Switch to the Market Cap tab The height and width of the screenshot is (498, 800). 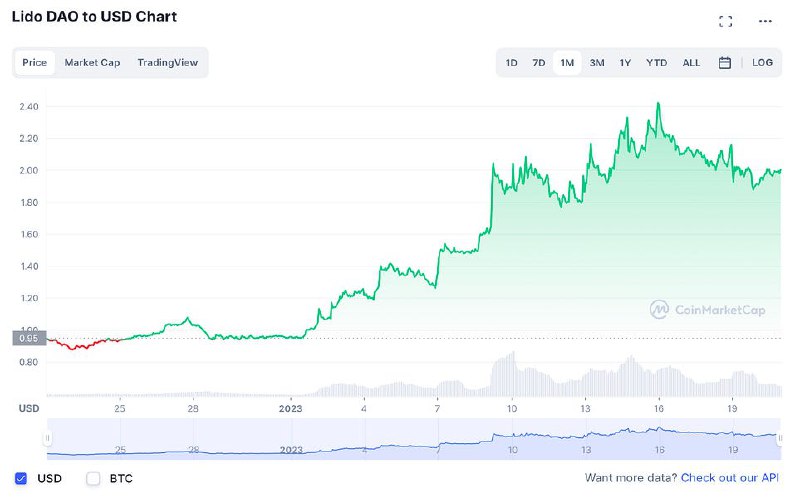(92, 63)
